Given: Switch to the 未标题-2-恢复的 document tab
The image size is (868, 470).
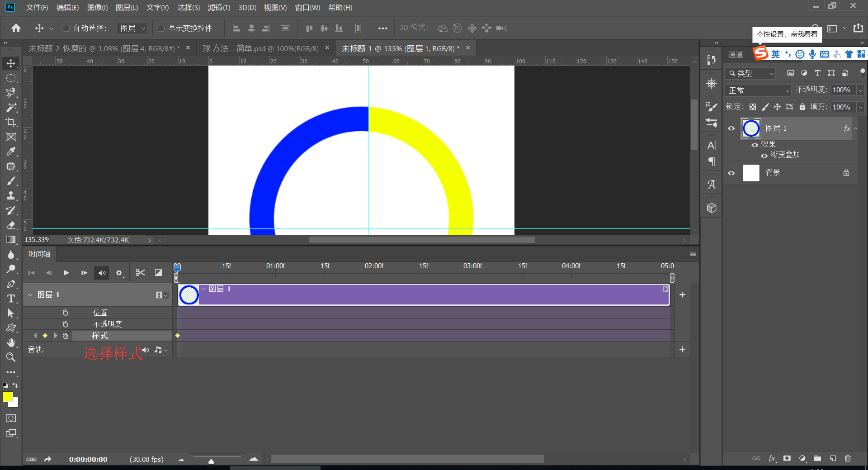Looking at the screenshot, I should pyautogui.click(x=104, y=48).
